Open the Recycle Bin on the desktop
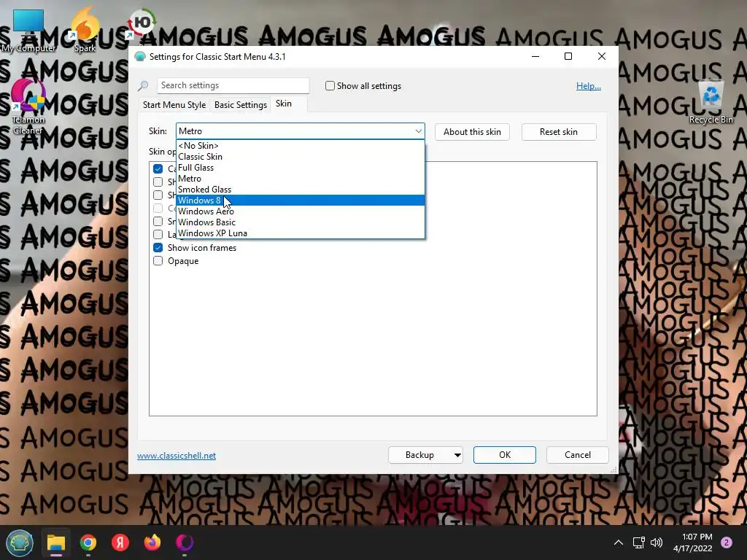The width and height of the screenshot is (747, 560). click(711, 101)
